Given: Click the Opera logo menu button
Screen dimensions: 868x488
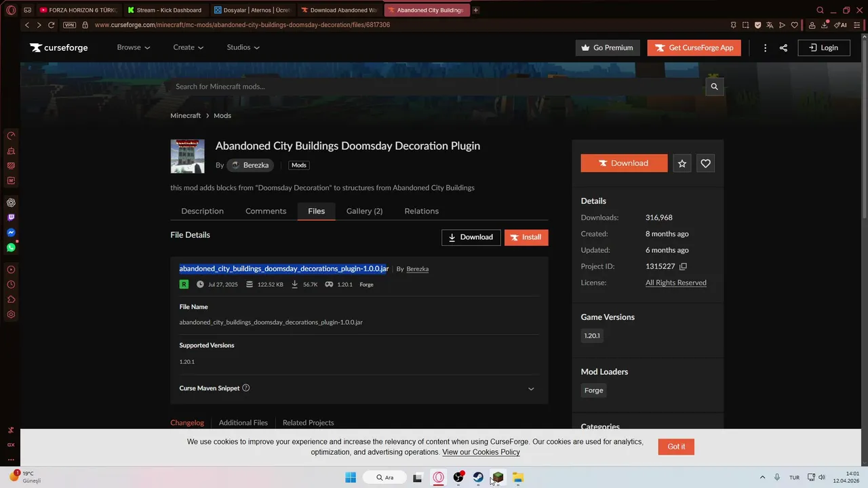Looking at the screenshot, I should tap(11, 10).
